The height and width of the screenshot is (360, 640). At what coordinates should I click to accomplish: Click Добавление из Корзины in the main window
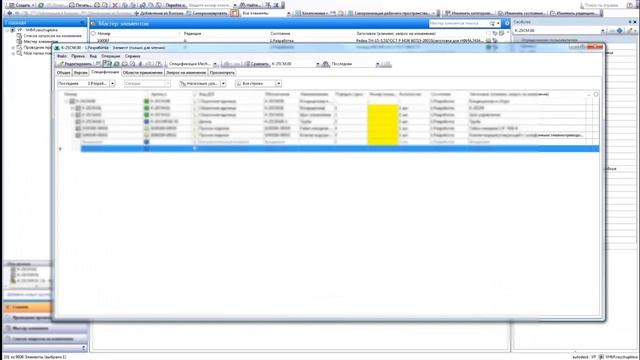coord(159,13)
